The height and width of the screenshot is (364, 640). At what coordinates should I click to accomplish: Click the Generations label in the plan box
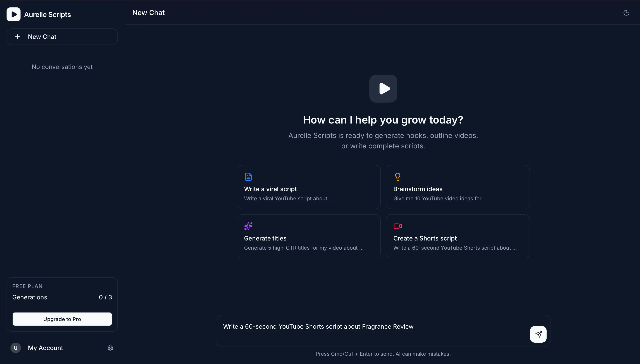coord(29,297)
